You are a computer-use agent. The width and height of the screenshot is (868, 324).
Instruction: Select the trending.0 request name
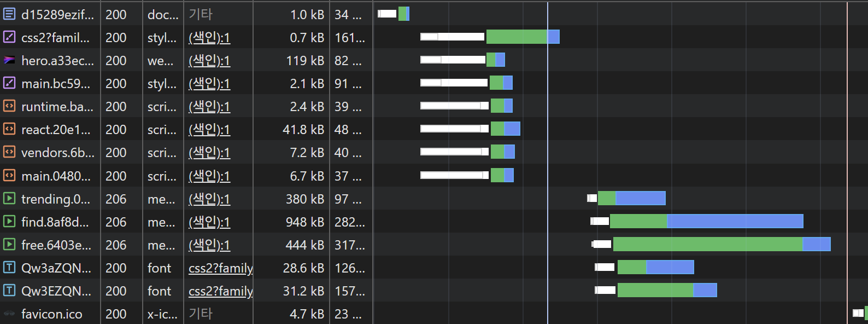tap(56, 199)
